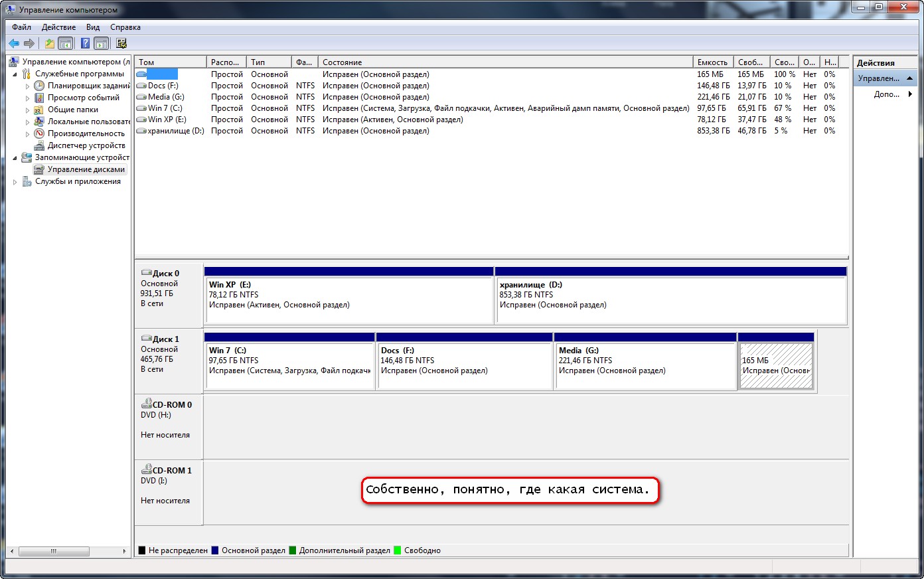Click the blue Help question mark icon
924x579 pixels.
coord(85,44)
